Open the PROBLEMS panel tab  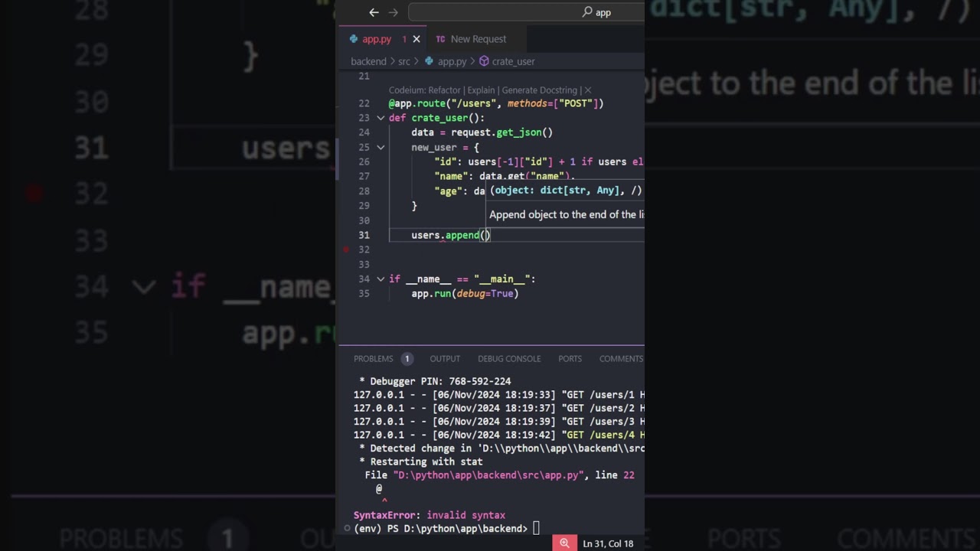(x=374, y=359)
